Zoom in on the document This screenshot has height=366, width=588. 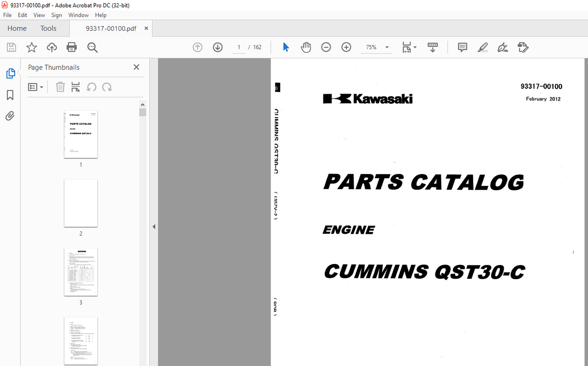click(346, 47)
